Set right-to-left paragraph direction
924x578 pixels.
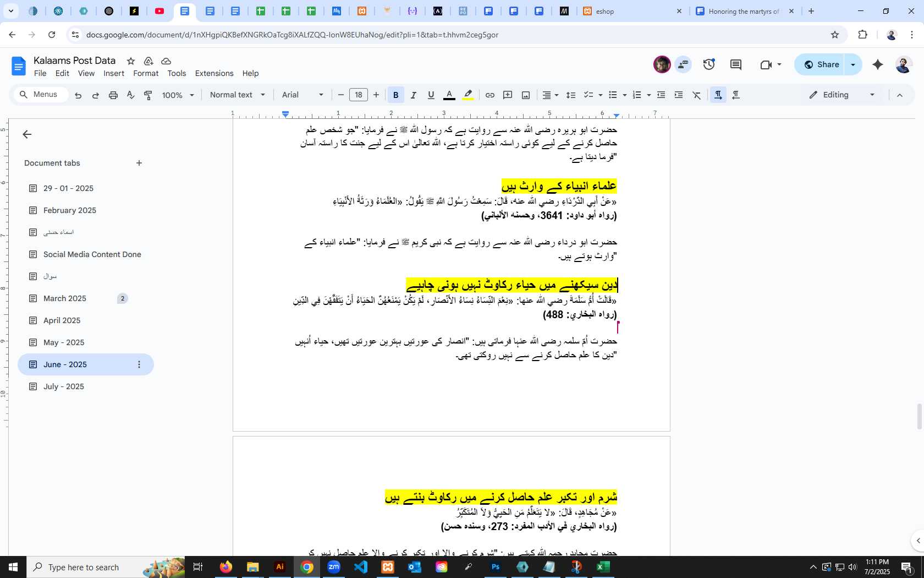coord(736,95)
